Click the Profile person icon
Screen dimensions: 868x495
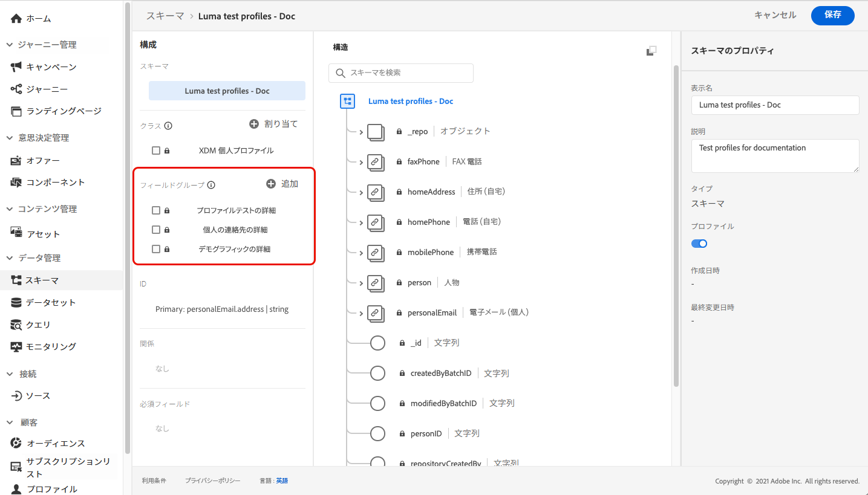[x=16, y=489]
